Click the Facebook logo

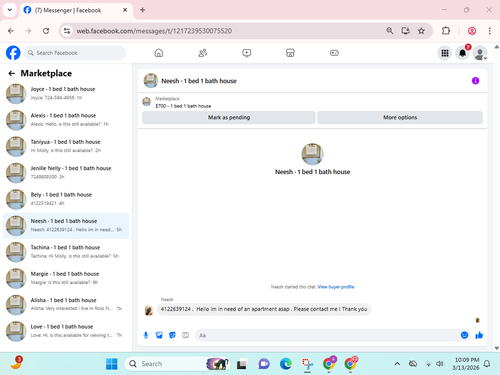point(13,53)
